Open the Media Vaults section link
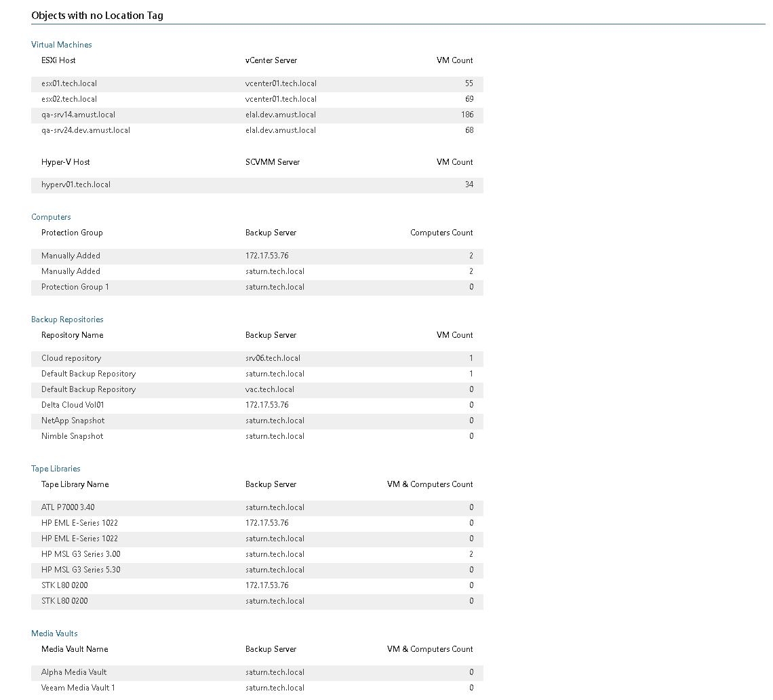Image resolution: width=773 pixels, height=700 pixels. pos(54,634)
